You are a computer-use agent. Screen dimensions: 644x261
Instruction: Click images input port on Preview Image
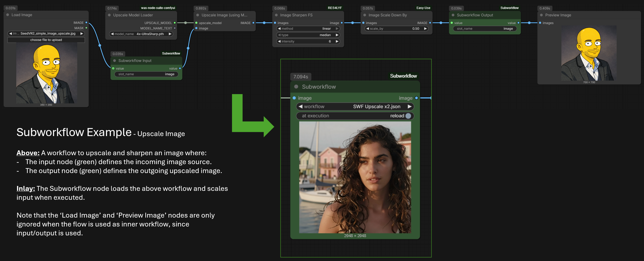(x=540, y=23)
